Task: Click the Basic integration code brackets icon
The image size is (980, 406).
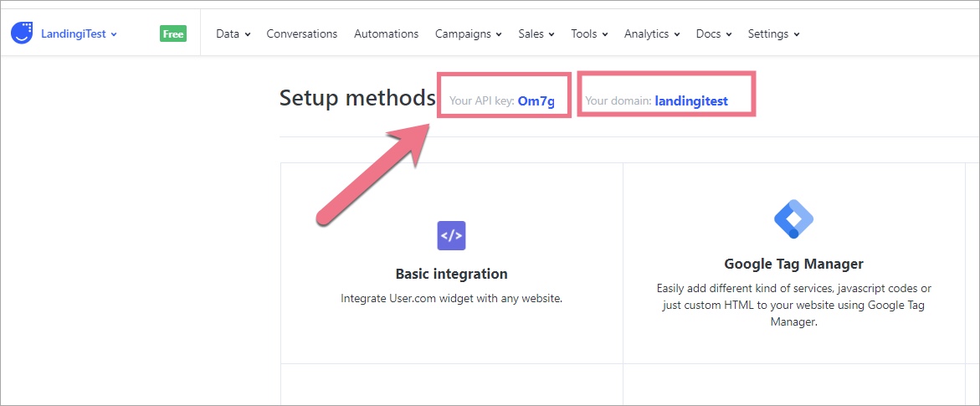Action: [451, 236]
